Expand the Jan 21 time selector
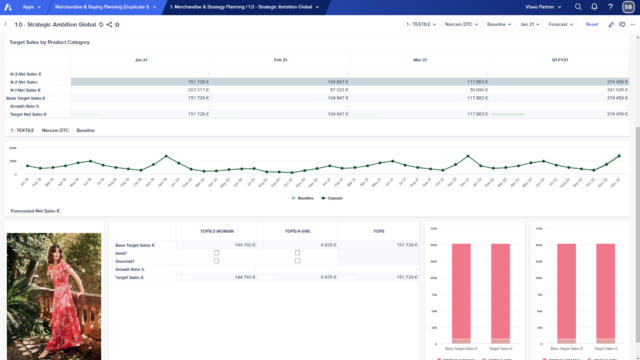This screenshot has height=360, width=640. tap(530, 24)
